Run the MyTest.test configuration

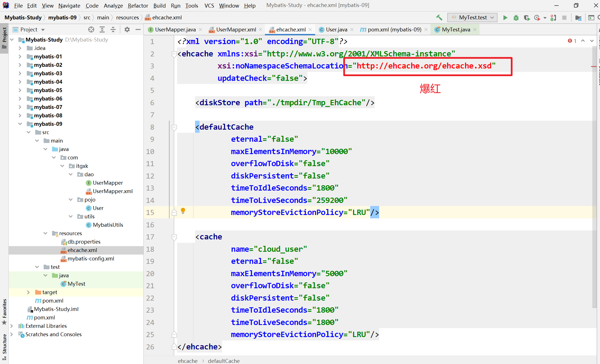pyautogui.click(x=505, y=17)
